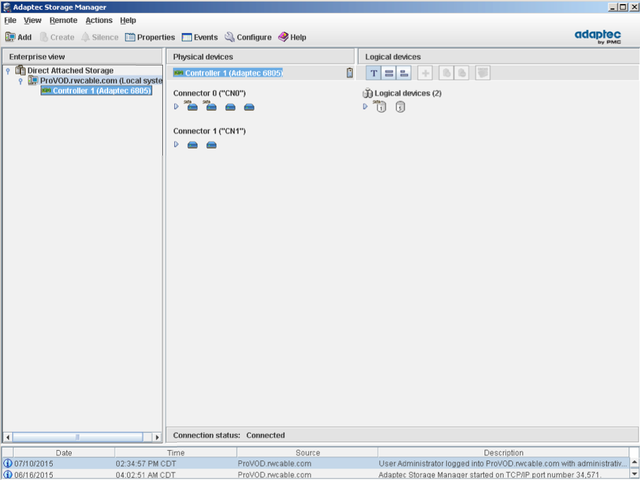Select second logical device icon
Image resolution: width=640 pixels, height=480 pixels.
pyautogui.click(x=400, y=107)
